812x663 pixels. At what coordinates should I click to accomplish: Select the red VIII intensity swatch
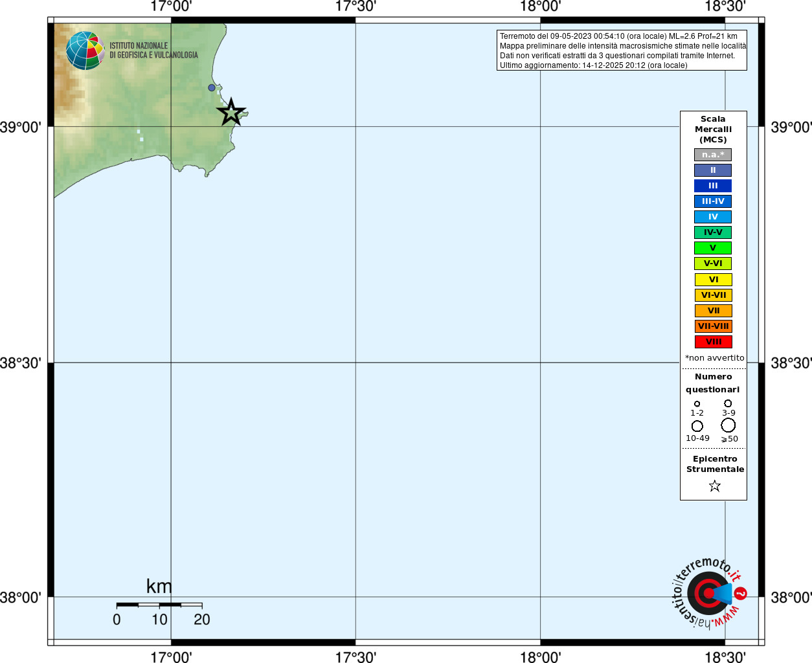pyautogui.click(x=713, y=342)
